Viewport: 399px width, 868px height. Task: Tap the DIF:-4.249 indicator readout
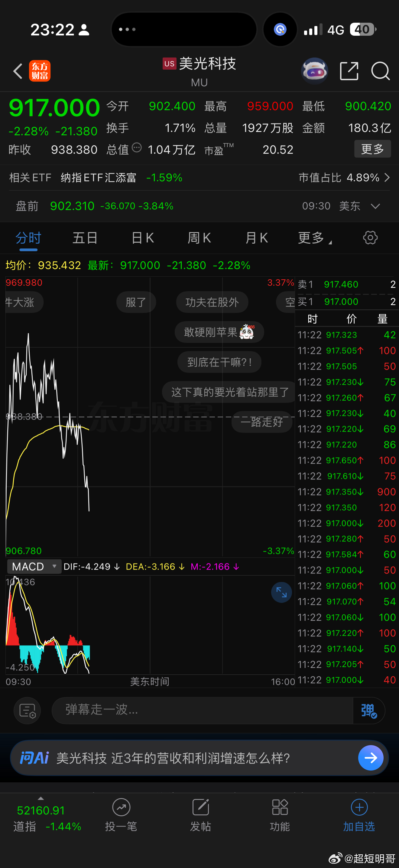pyautogui.click(x=92, y=567)
